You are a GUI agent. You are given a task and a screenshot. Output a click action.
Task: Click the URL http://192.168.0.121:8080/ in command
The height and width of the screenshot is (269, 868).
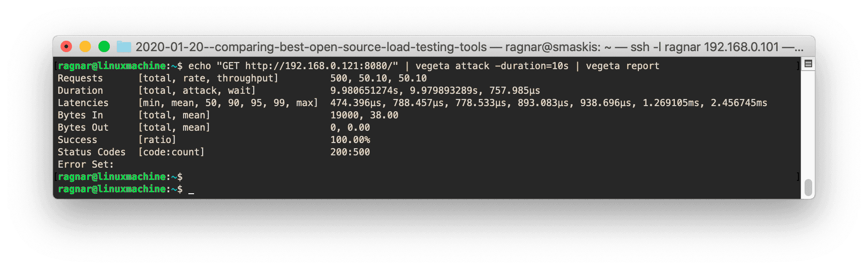point(321,66)
